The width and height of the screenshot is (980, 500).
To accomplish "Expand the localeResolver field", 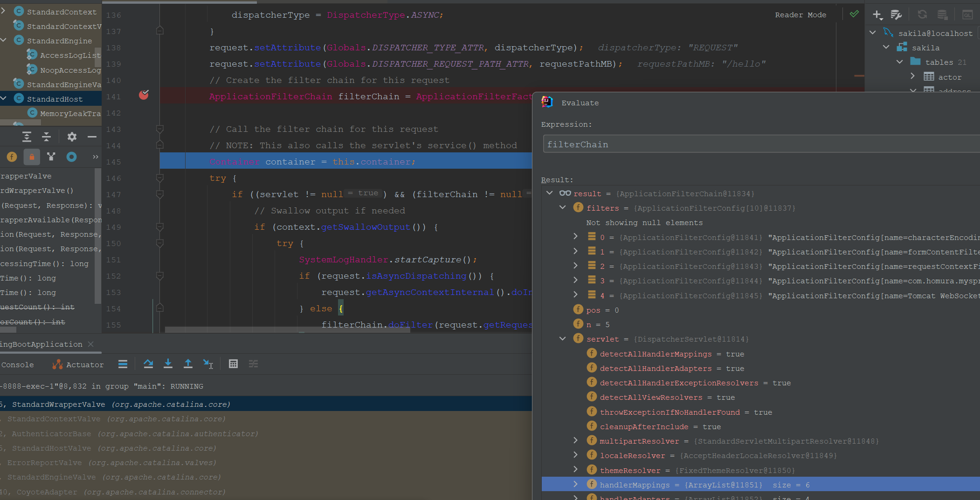I will tap(576, 455).
